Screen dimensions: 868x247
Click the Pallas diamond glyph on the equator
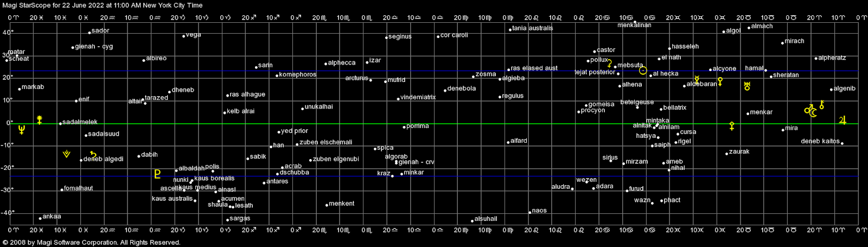[732, 126]
